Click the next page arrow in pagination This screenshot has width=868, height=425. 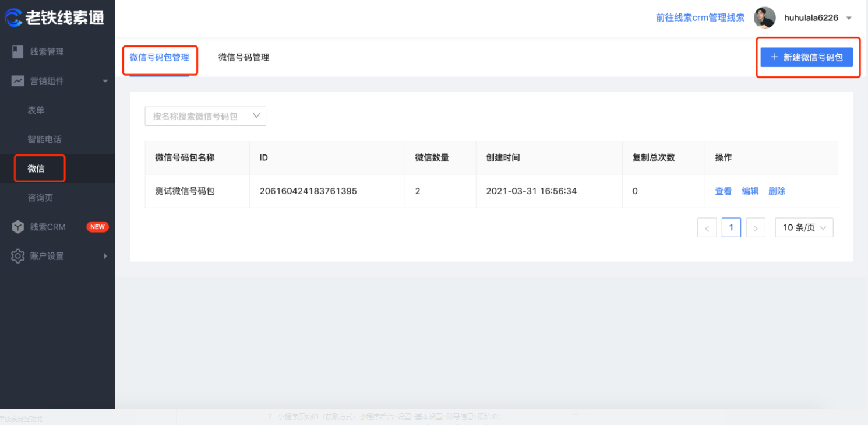pyautogui.click(x=756, y=227)
